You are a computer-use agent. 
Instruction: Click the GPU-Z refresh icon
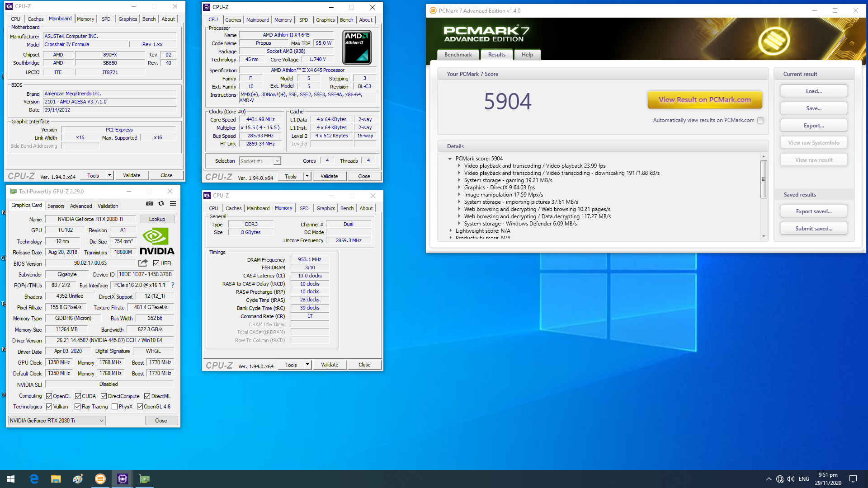pos(161,203)
